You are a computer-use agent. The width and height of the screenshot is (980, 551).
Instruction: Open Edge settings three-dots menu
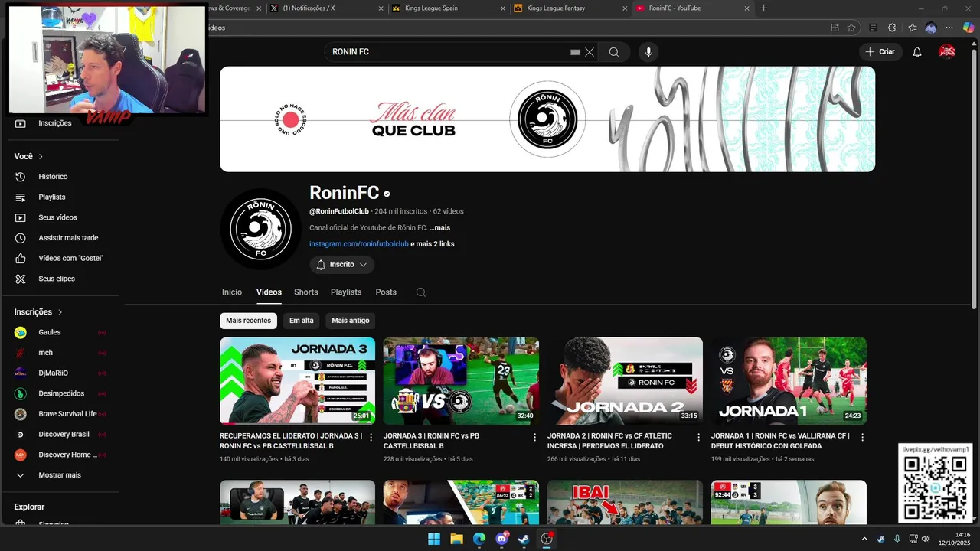(x=950, y=28)
